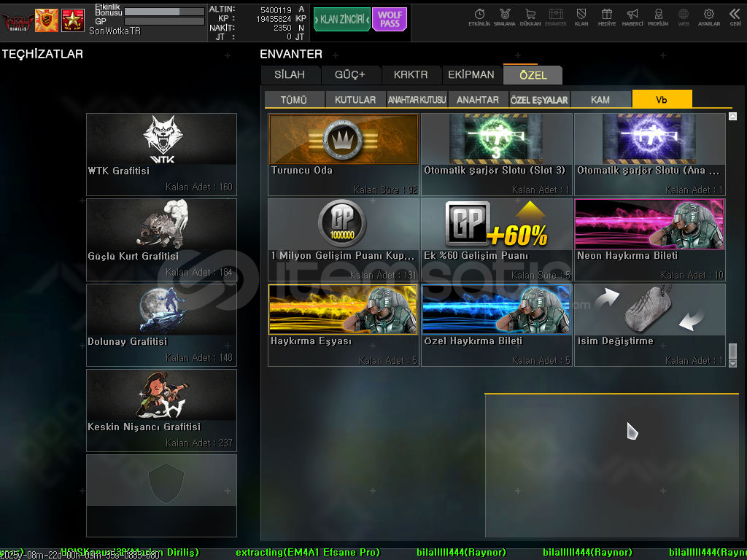The height and width of the screenshot is (560, 747).
Task: Select the Haykırma Eşyası item
Action: (344, 325)
